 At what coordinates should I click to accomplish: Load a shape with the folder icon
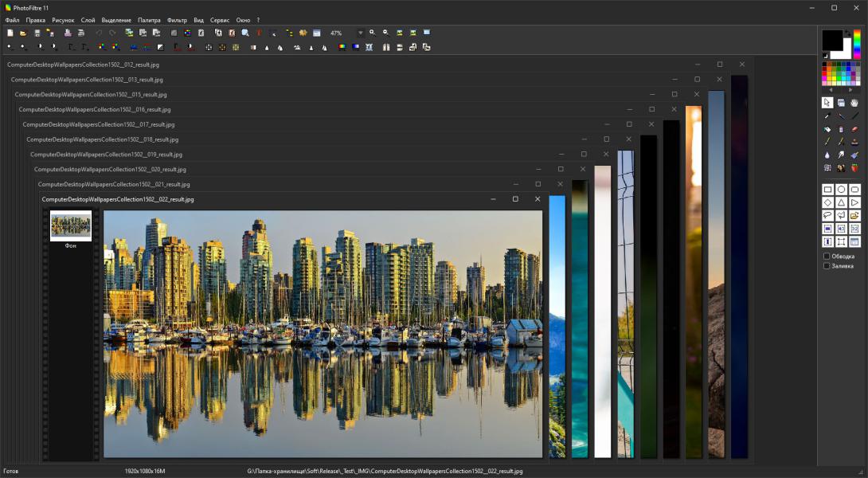(854, 215)
